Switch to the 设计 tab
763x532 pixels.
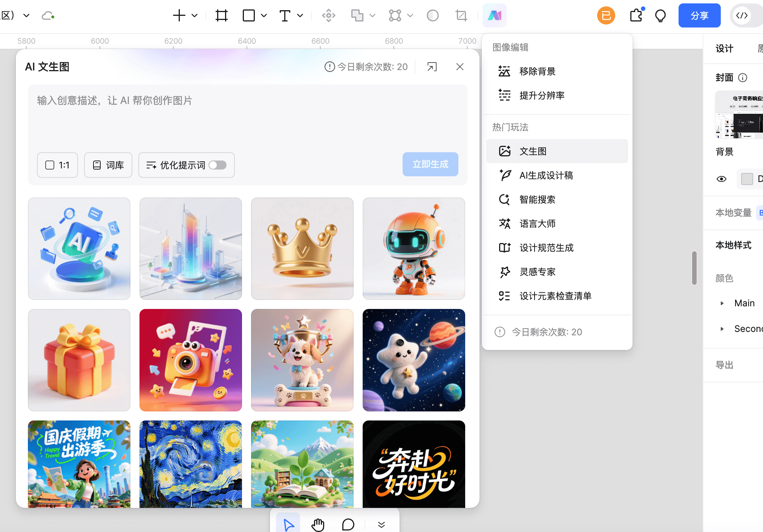(723, 48)
